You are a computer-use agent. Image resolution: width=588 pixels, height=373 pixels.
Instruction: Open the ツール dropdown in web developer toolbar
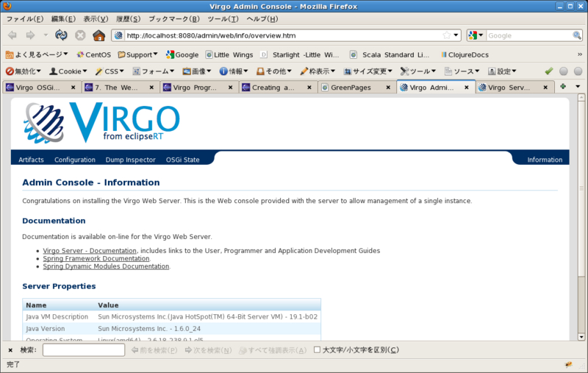point(417,71)
